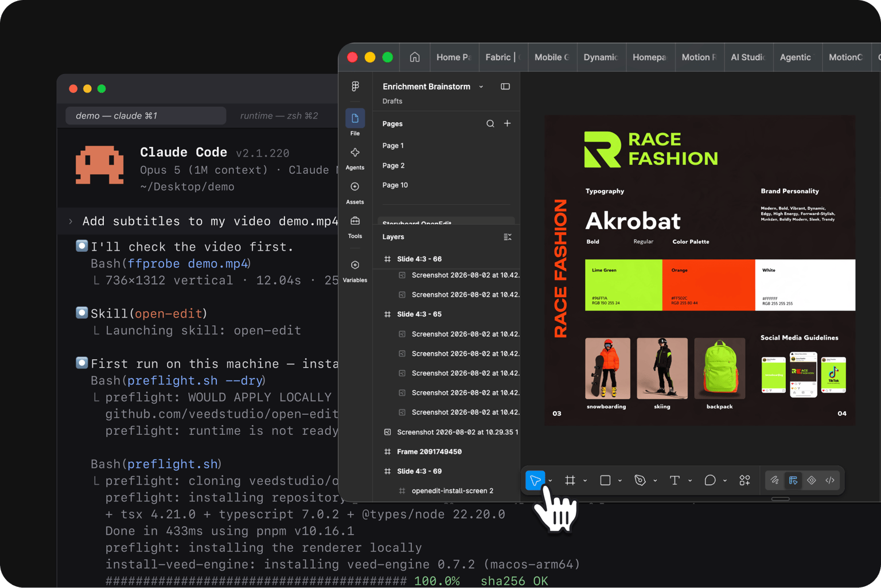
Task: Select the Text tool
Action: point(675,480)
